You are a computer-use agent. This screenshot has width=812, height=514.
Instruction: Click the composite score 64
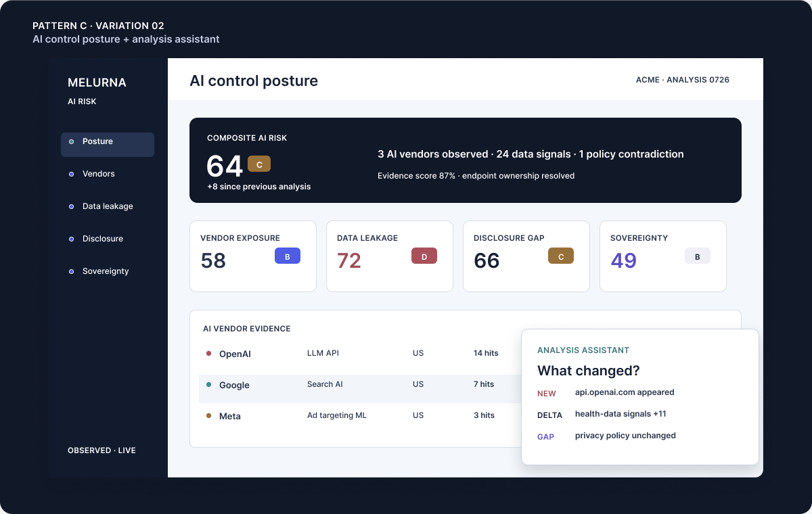[225, 166]
